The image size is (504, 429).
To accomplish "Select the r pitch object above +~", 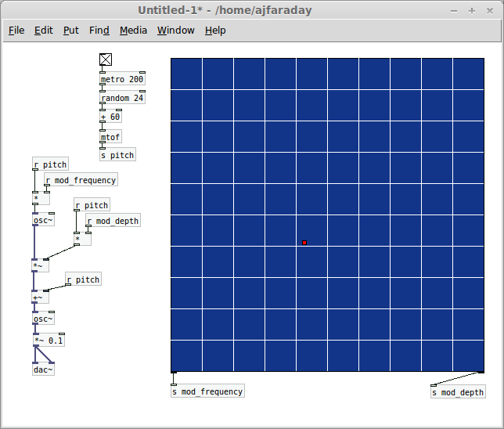I will click(84, 279).
